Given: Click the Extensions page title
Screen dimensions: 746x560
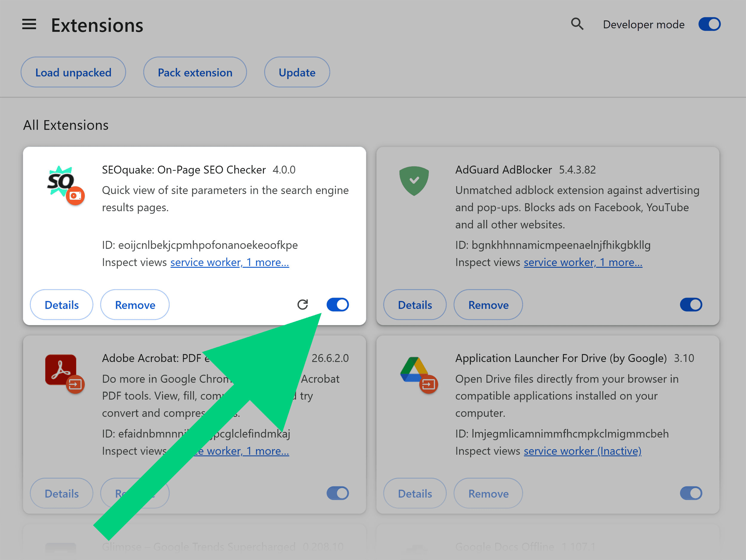Looking at the screenshot, I should pyautogui.click(x=97, y=25).
